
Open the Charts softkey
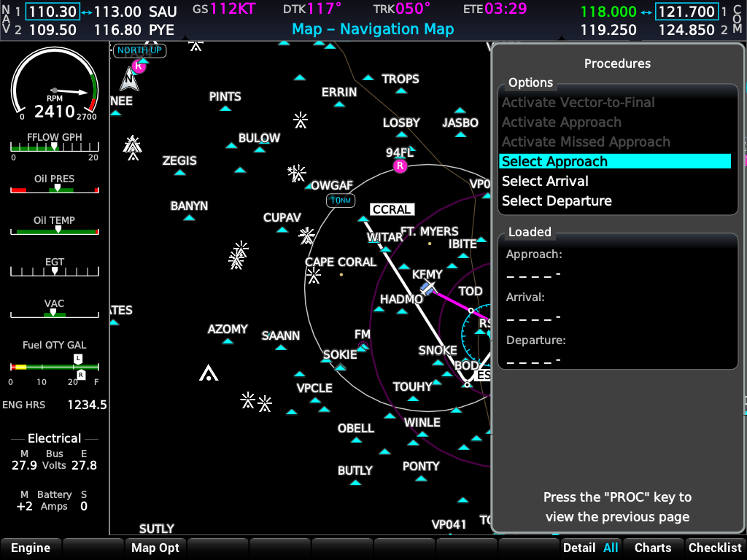coord(653,548)
